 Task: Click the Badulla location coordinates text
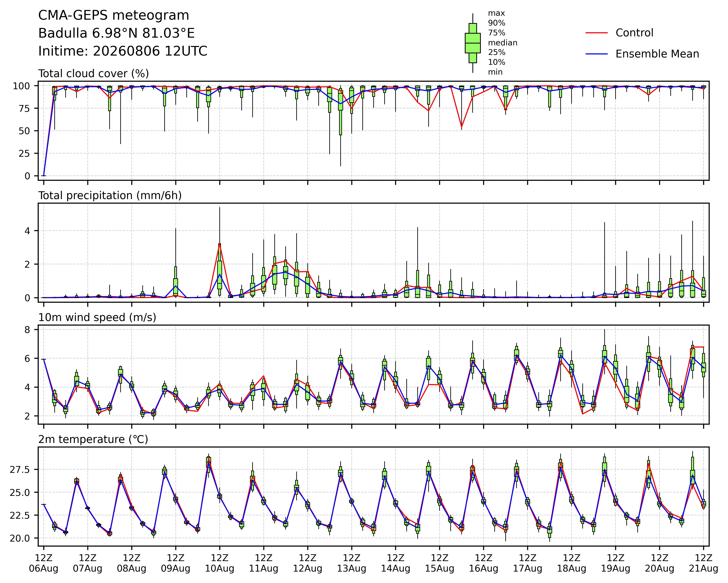click(x=116, y=33)
